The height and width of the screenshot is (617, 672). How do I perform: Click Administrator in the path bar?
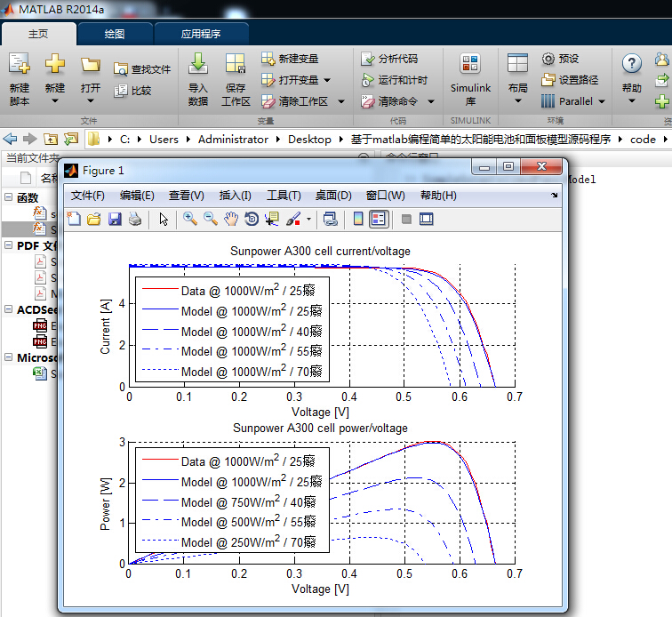click(x=233, y=140)
